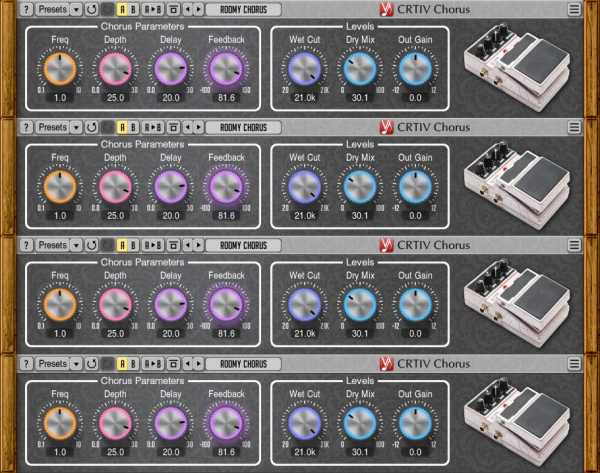The height and width of the screenshot is (473, 600).
Task: Go to previous preset in third instance
Action: coord(188,245)
